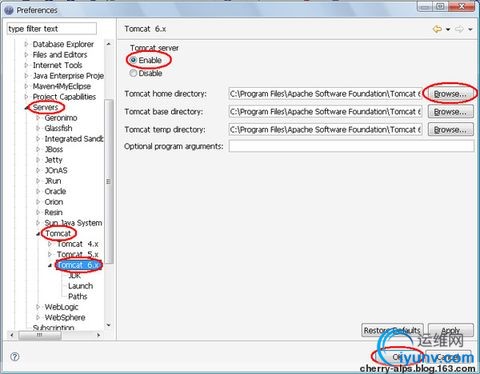Expand the Maven4MyEclipse node
480x374 pixels.
[x=26, y=86]
